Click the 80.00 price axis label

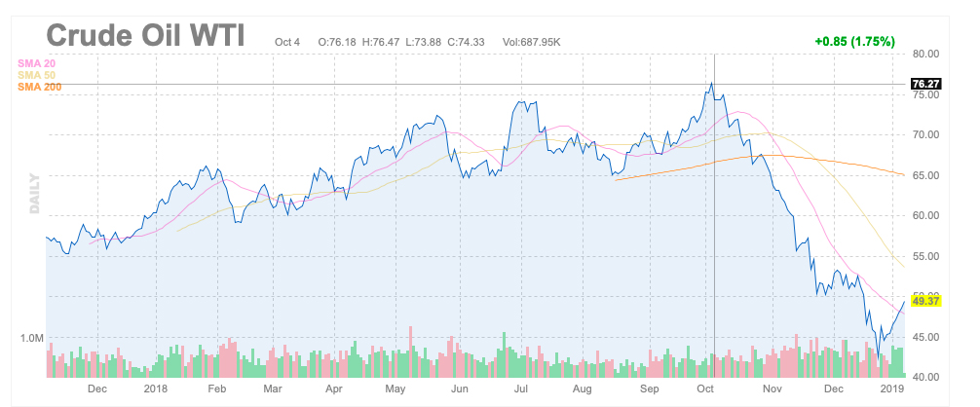(x=923, y=53)
